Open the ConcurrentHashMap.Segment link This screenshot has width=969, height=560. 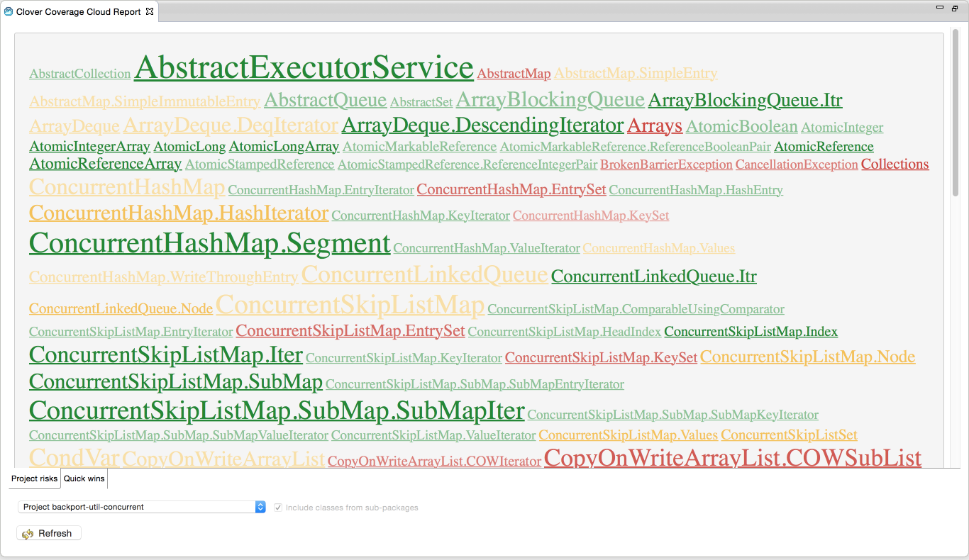coord(209,243)
